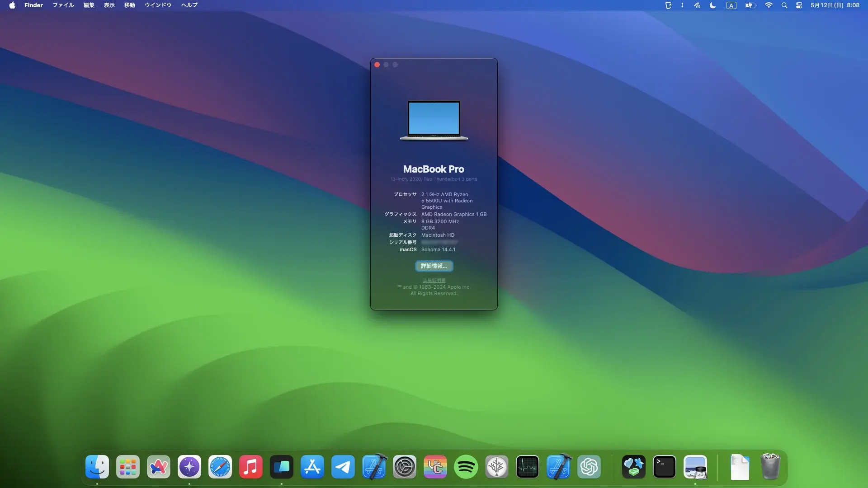This screenshot has height=488, width=868.
Task: Launch Telegram from the Dock
Action: point(343,467)
